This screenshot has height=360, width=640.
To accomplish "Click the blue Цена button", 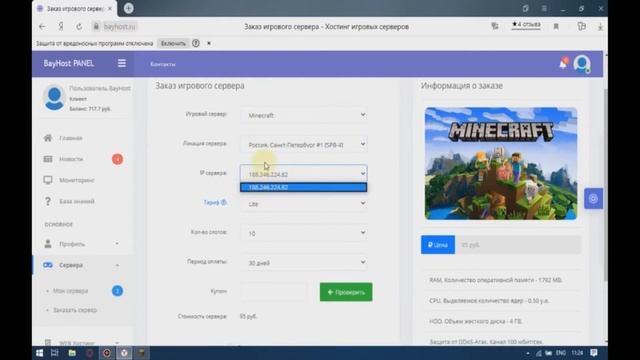I will pos(438,244).
